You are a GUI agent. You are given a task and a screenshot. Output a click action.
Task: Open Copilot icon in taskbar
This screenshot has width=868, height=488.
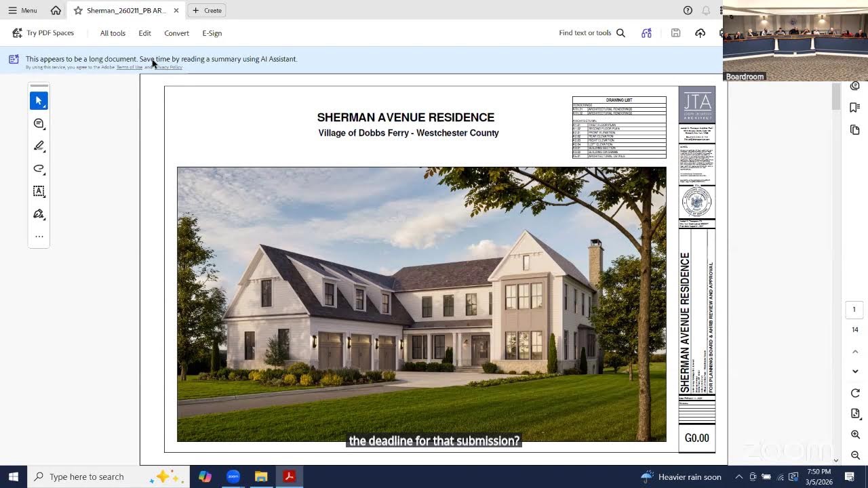[x=205, y=476]
